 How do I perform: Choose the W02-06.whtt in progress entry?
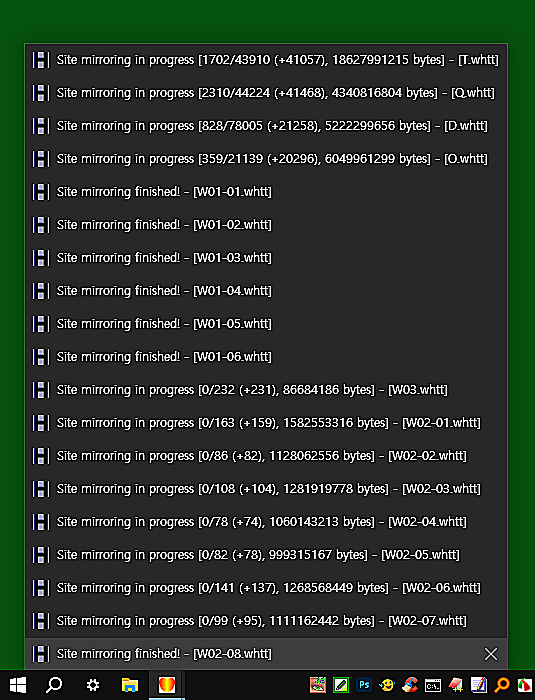(266, 588)
